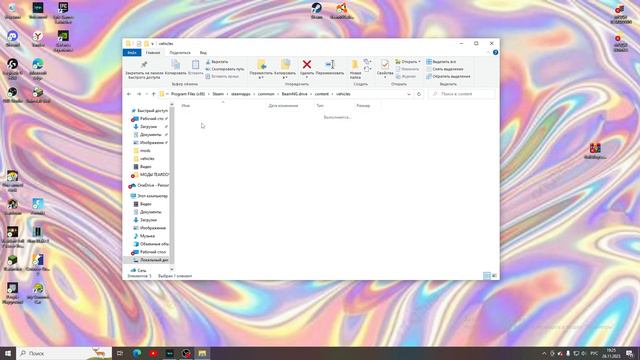Click Журнал in the Открыть group
The image size is (640, 360).
coord(406,76)
